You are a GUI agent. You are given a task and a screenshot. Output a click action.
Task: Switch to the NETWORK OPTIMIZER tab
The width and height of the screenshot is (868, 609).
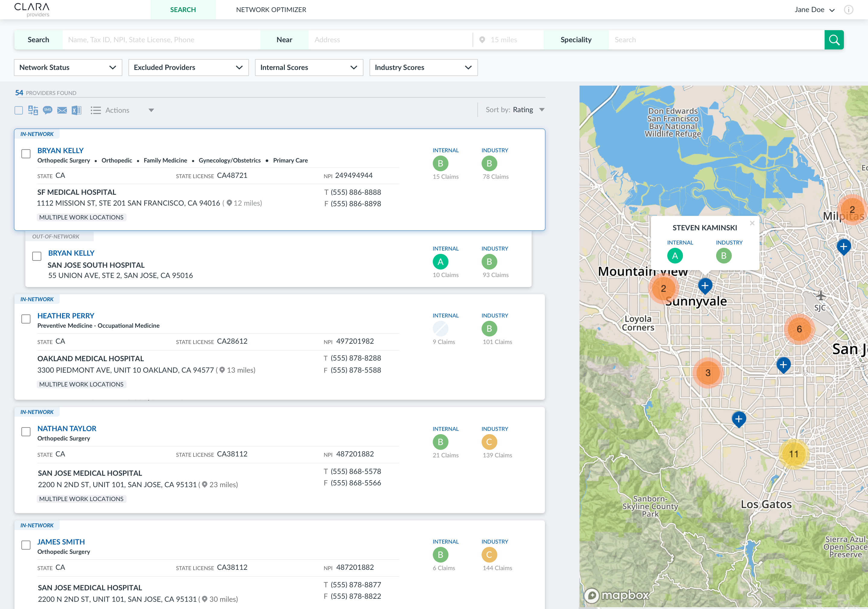(x=271, y=10)
